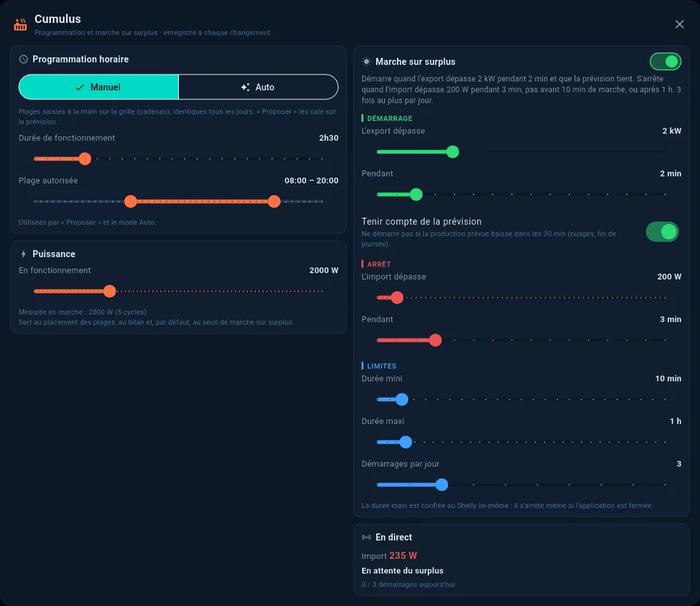Image resolution: width=700 pixels, height=606 pixels.
Task: Click the En attente du surplus status
Action: coord(402,571)
